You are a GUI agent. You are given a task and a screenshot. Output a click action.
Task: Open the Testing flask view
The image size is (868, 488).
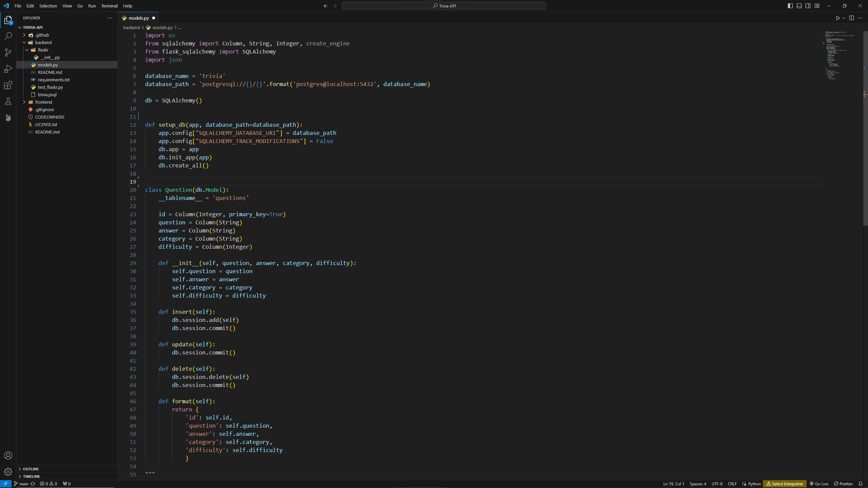[x=8, y=101]
